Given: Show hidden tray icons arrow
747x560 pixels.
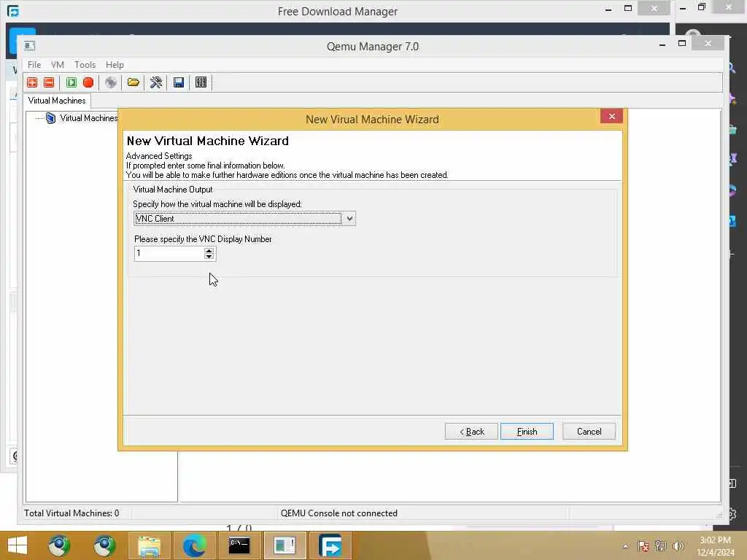Looking at the screenshot, I should (625, 546).
